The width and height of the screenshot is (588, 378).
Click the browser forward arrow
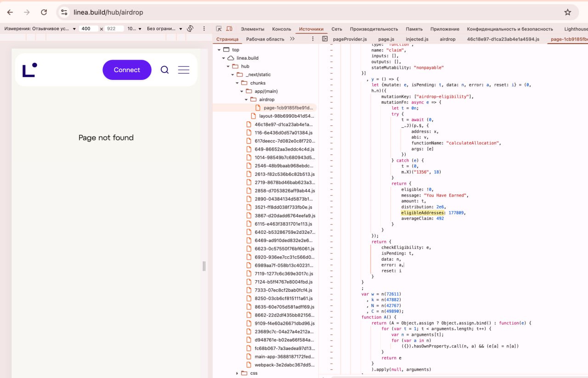click(x=27, y=12)
